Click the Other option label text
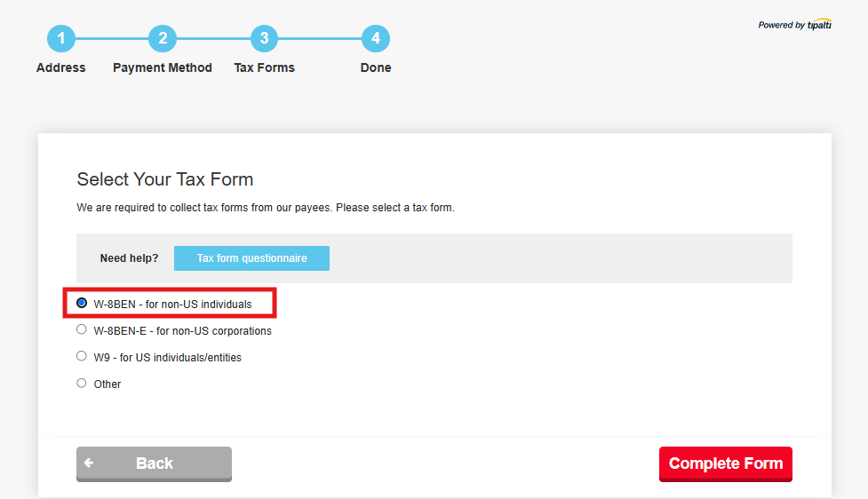The height and width of the screenshot is (499, 868). 108,384
